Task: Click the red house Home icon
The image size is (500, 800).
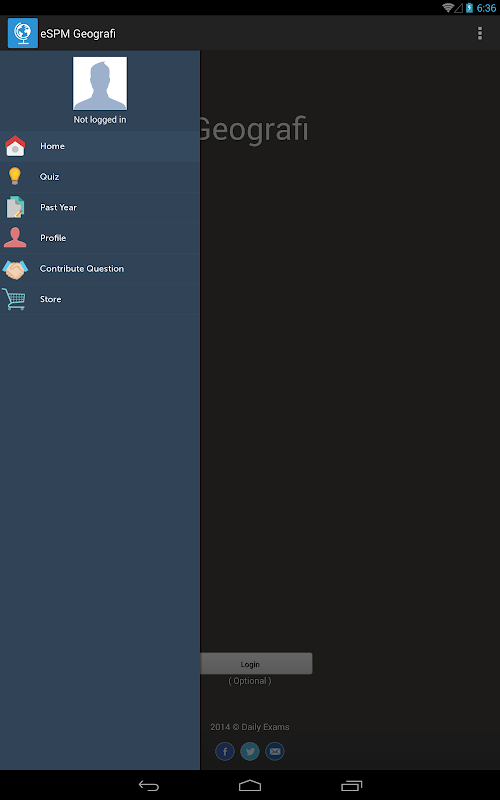Action: pos(15,146)
